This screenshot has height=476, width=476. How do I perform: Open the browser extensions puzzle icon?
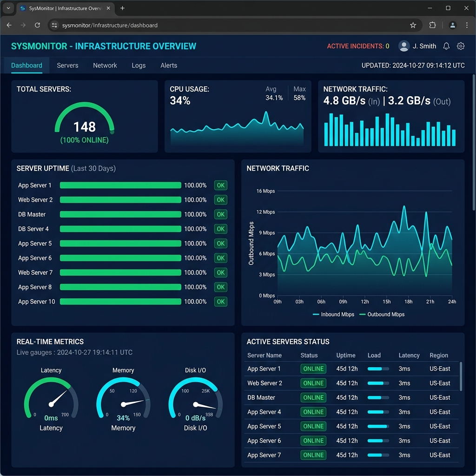tap(433, 25)
